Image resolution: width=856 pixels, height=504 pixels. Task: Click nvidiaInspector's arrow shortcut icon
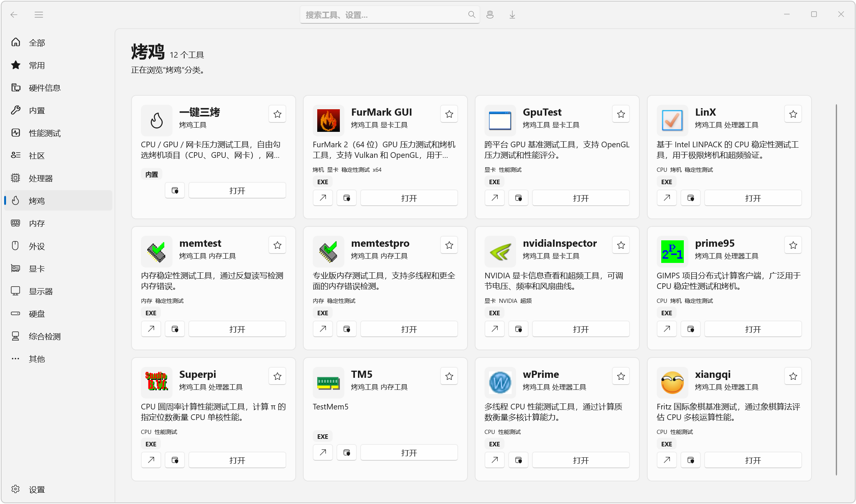click(x=495, y=329)
